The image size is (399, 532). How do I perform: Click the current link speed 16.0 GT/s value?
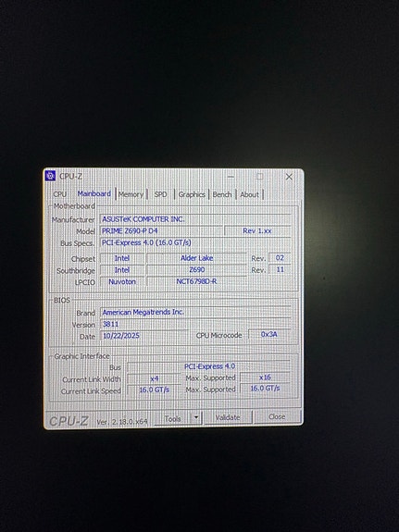point(155,390)
